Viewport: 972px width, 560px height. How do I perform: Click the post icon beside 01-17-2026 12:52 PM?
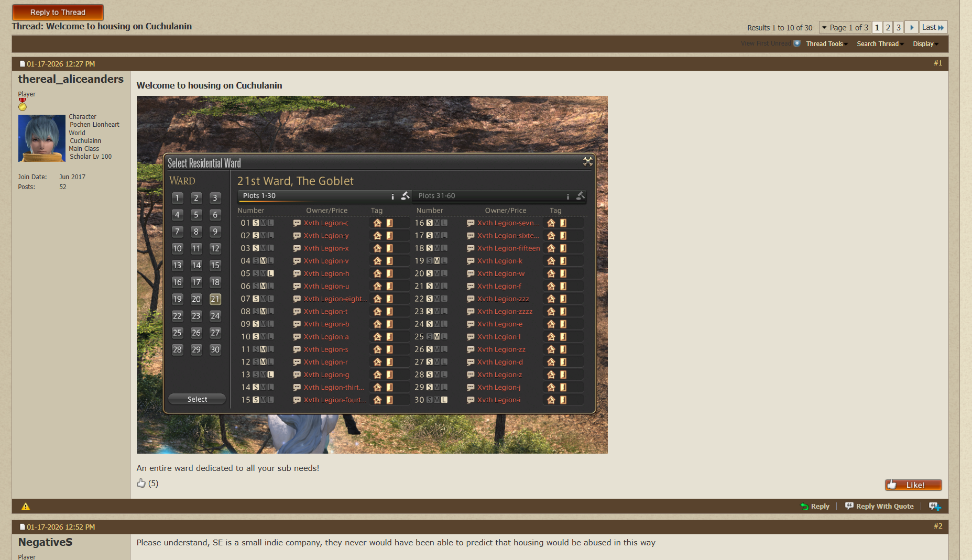[23, 527]
